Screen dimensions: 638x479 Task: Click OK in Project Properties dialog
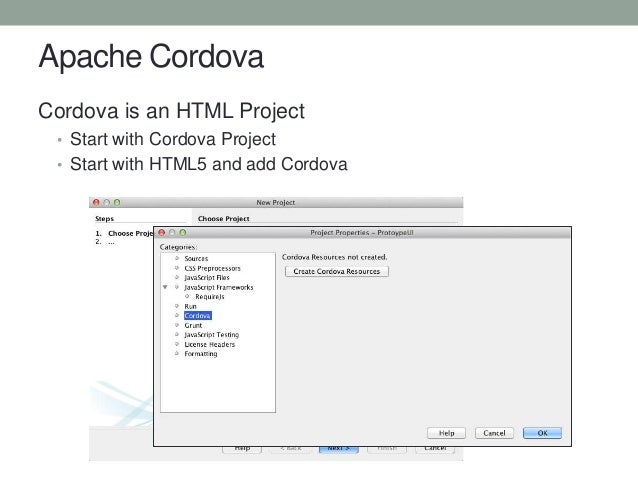pos(542,433)
